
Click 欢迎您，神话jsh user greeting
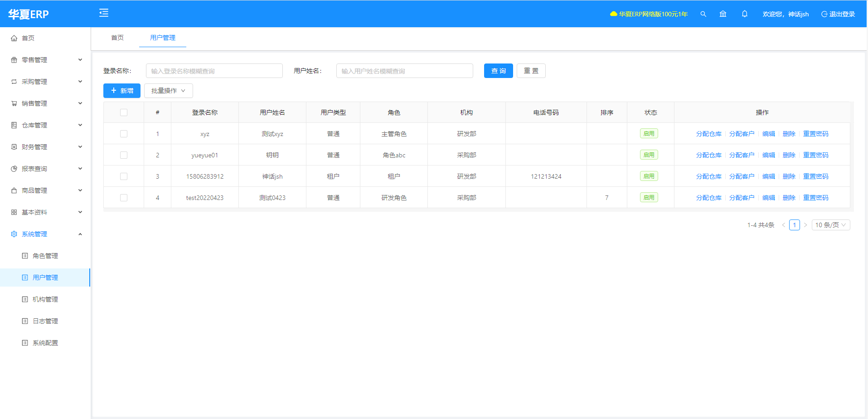click(786, 14)
